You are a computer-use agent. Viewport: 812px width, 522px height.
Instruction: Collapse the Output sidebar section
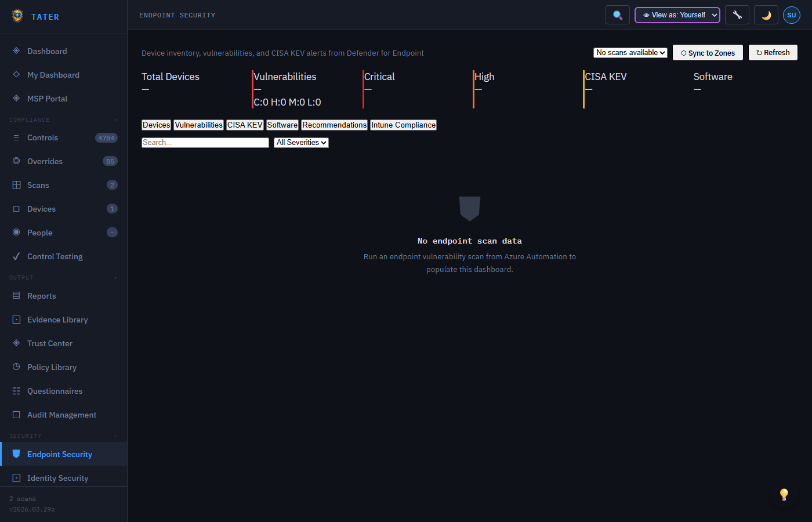[64, 278]
